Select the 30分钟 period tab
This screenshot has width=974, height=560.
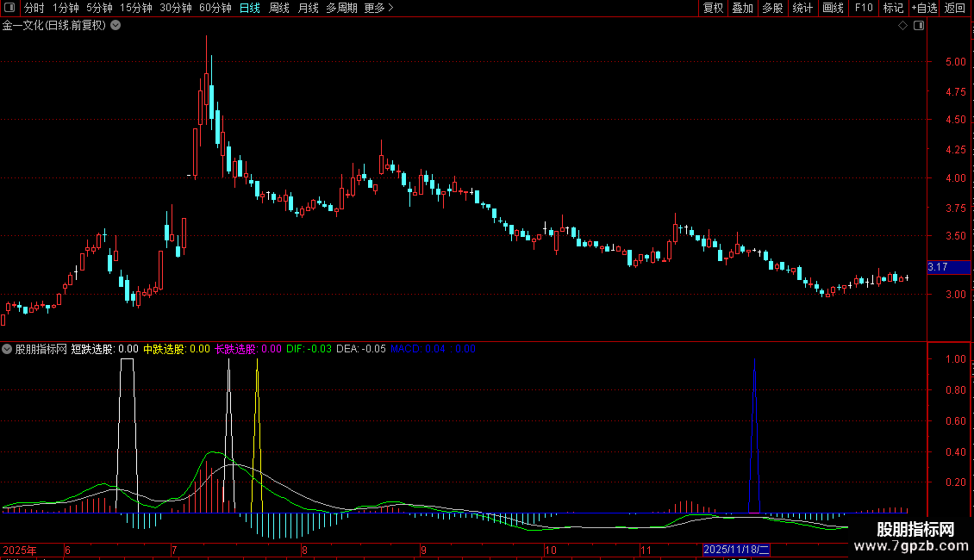(175, 8)
